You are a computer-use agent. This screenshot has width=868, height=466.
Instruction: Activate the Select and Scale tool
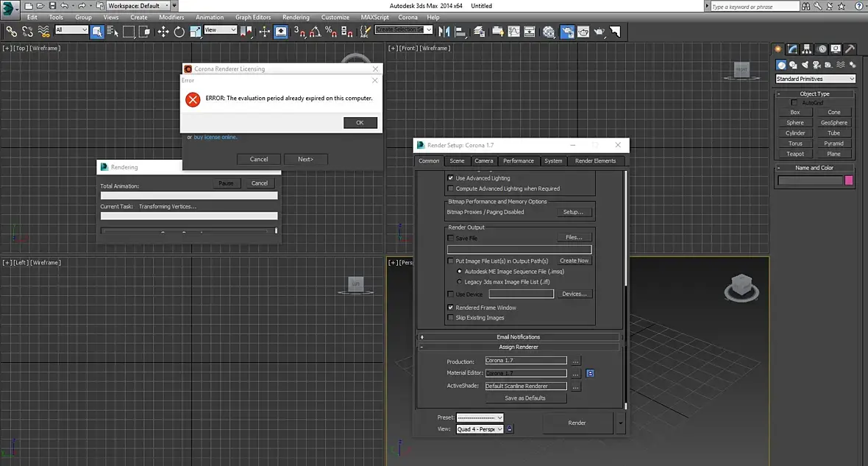point(196,32)
